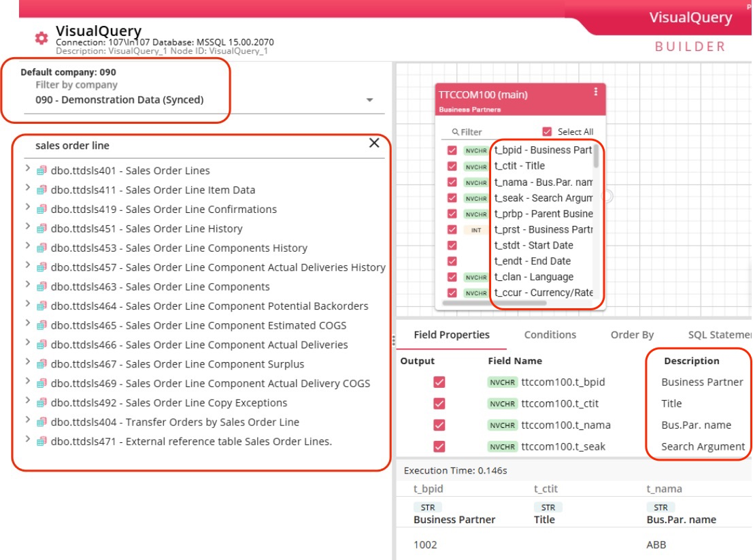Click the INT type badge of t_prst
This screenshot has width=753, height=560.
[x=476, y=230]
